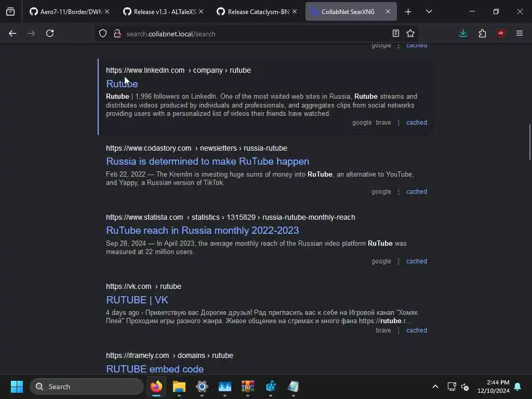Open the blue figure taskbar app

[270, 387]
